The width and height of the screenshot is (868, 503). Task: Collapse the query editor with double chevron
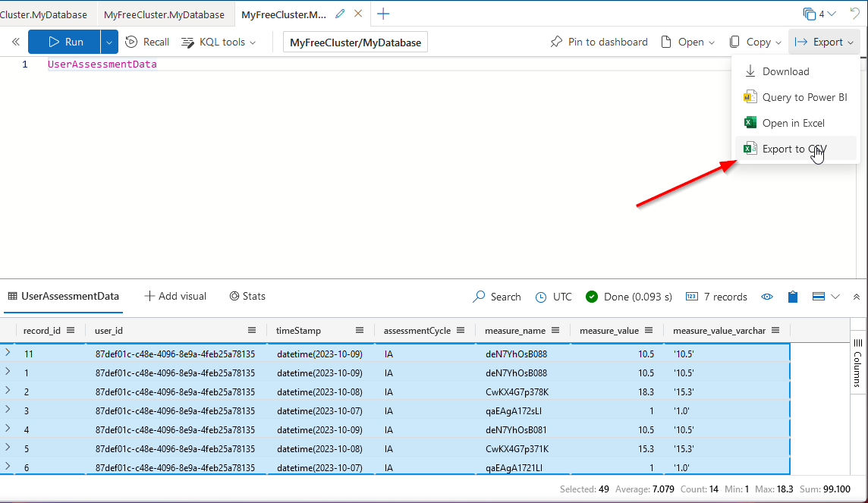pyautogui.click(x=15, y=42)
